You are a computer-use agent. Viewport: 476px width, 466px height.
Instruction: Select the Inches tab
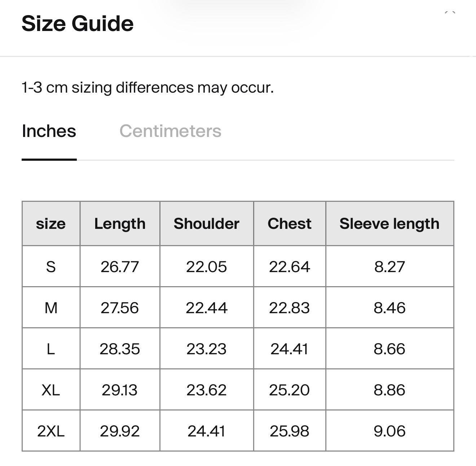[x=49, y=131]
